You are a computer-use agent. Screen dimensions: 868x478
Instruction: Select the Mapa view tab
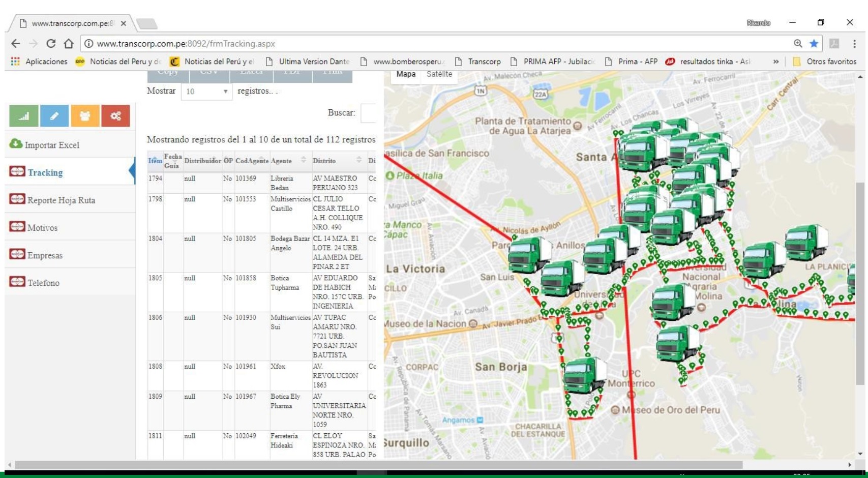[x=406, y=74]
